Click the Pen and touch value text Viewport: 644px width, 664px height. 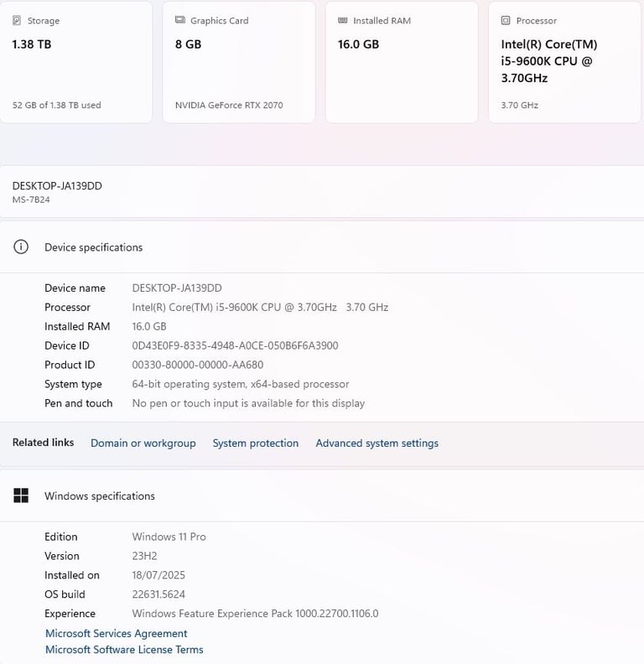tap(248, 403)
